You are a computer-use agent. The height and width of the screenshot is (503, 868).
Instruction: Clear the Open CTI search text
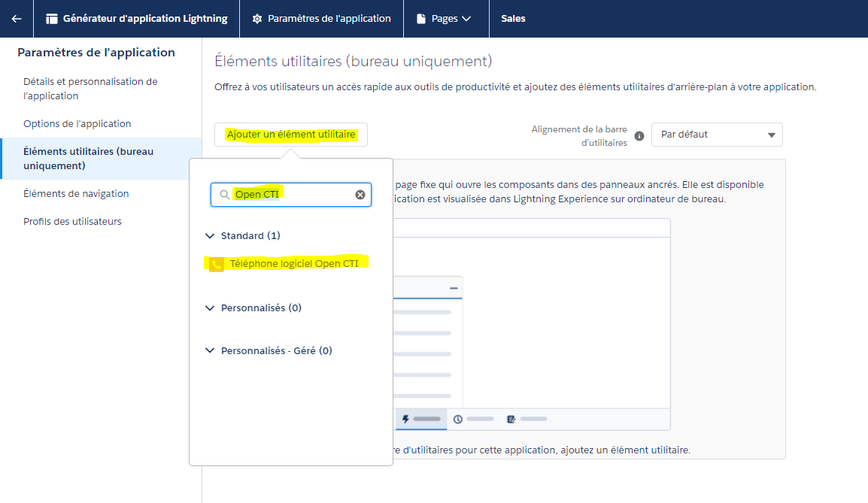(x=360, y=195)
